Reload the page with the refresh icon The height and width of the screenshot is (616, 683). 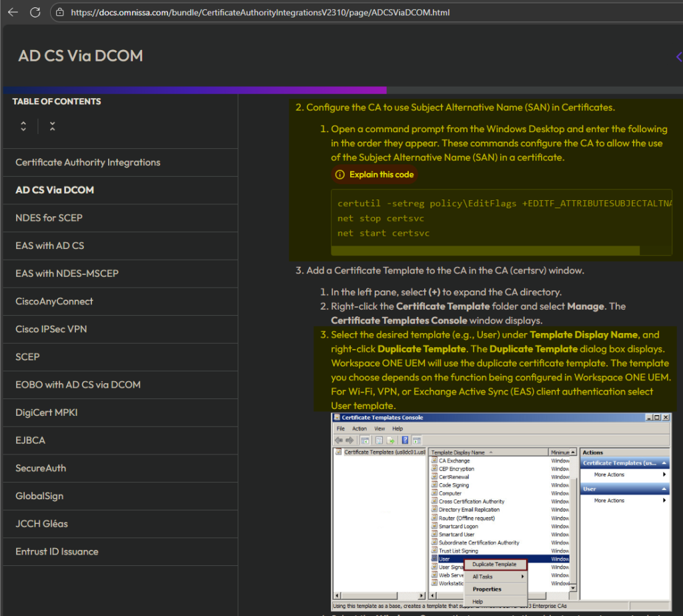(x=35, y=12)
